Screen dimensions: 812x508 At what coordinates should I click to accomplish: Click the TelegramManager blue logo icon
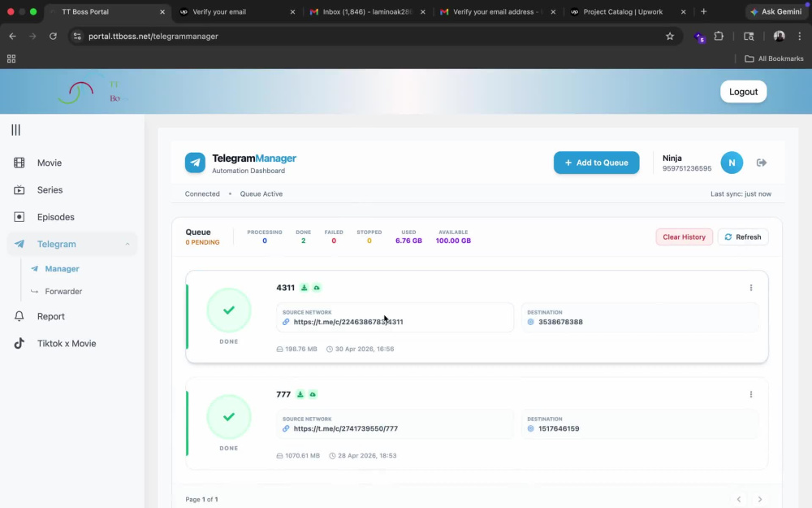[x=195, y=163]
